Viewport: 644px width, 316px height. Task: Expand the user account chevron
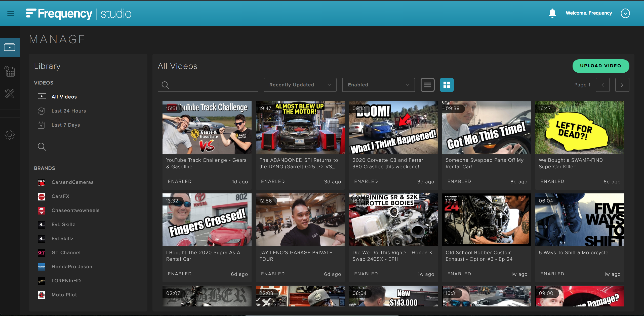625,13
